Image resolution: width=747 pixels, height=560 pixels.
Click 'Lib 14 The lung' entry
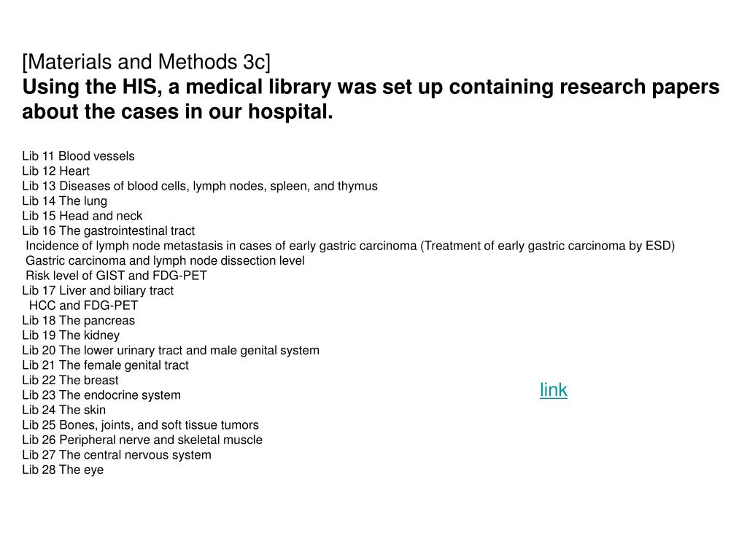point(64,201)
